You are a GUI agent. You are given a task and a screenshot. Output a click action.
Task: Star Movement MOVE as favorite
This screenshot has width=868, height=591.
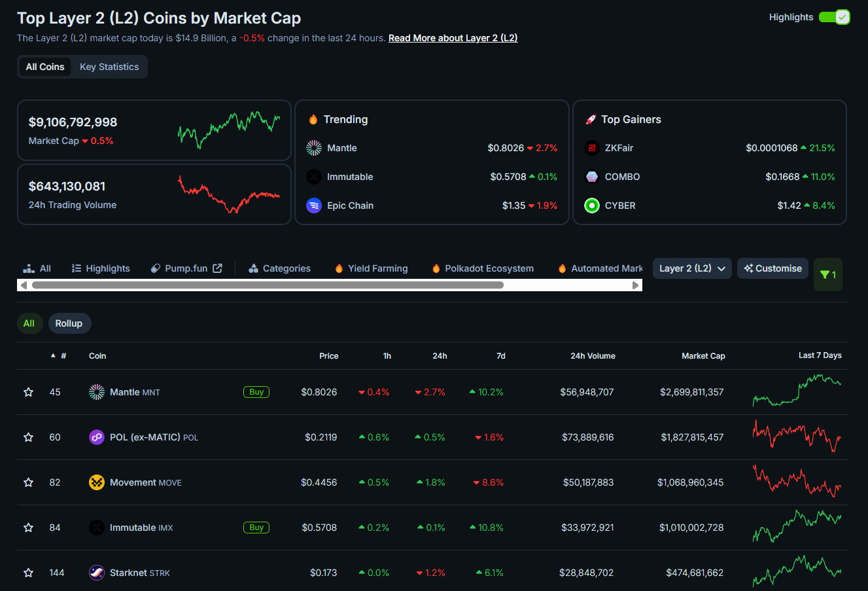pyautogui.click(x=28, y=482)
